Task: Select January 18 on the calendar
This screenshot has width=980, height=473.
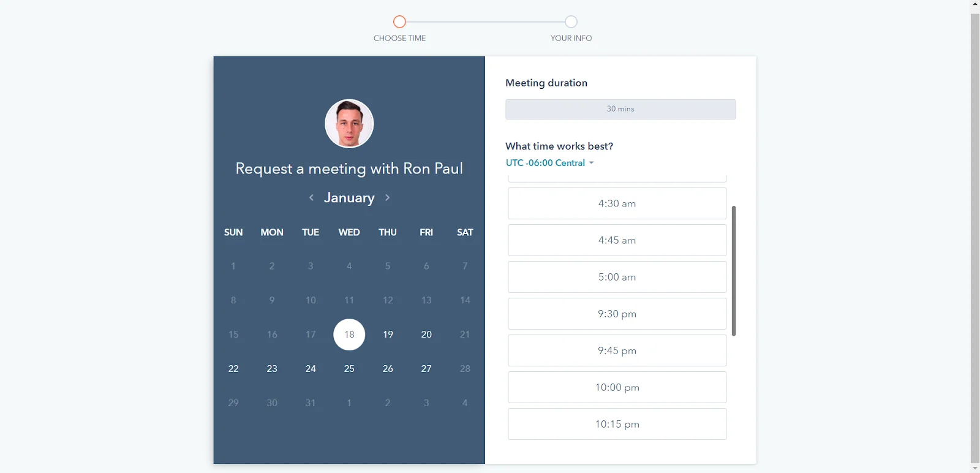Action: [349, 335]
